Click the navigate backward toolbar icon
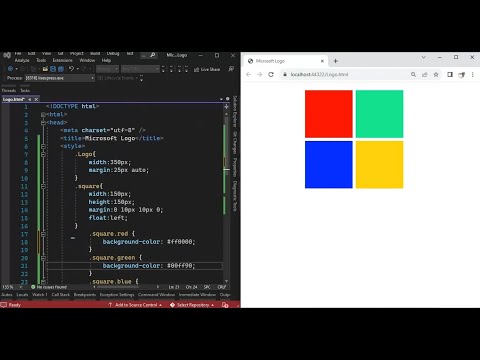This screenshot has height=360, width=480. [x=10, y=69]
